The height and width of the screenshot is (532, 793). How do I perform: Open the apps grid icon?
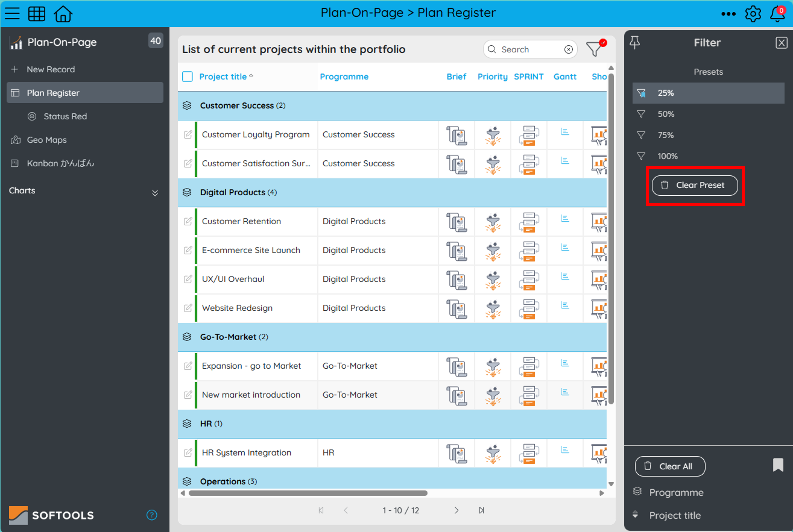click(x=37, y=14)
